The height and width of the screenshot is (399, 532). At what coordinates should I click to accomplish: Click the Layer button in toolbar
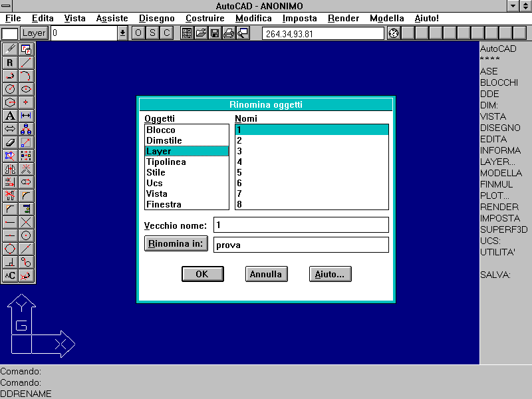(34, 33)
